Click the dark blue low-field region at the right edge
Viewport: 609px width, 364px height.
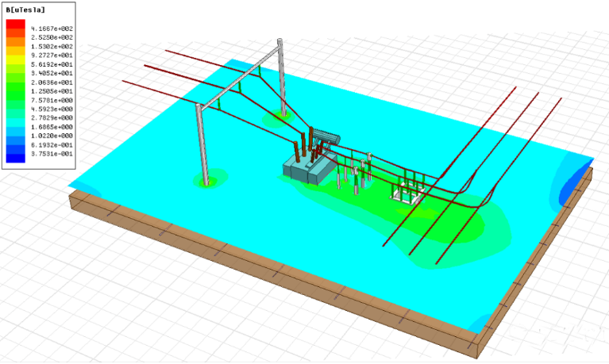(x=572, y=187)
